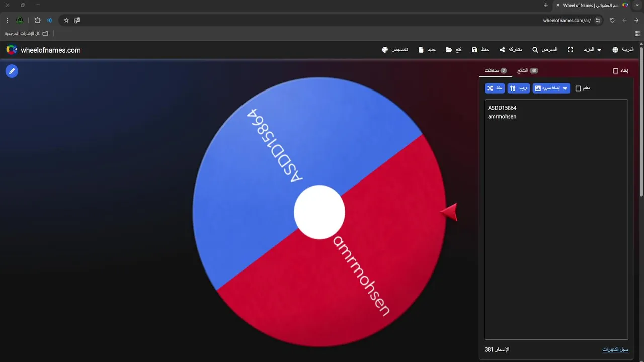Select the Wheel of Names browser tab

click(x=592, y=5)
